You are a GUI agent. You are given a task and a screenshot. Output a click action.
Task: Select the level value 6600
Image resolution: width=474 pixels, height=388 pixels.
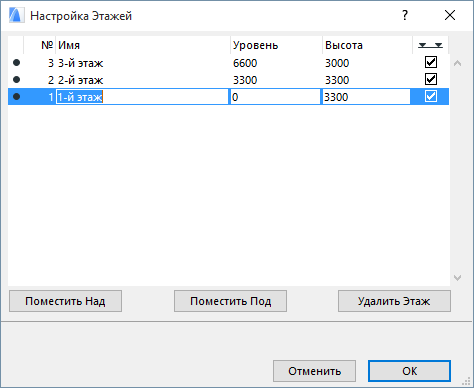click(245, 63)
